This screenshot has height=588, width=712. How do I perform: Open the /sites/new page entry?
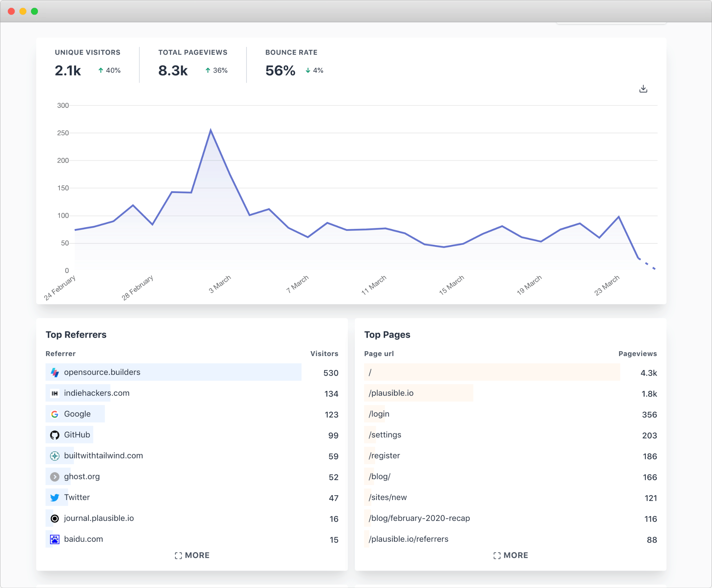[x=388, y=497]
